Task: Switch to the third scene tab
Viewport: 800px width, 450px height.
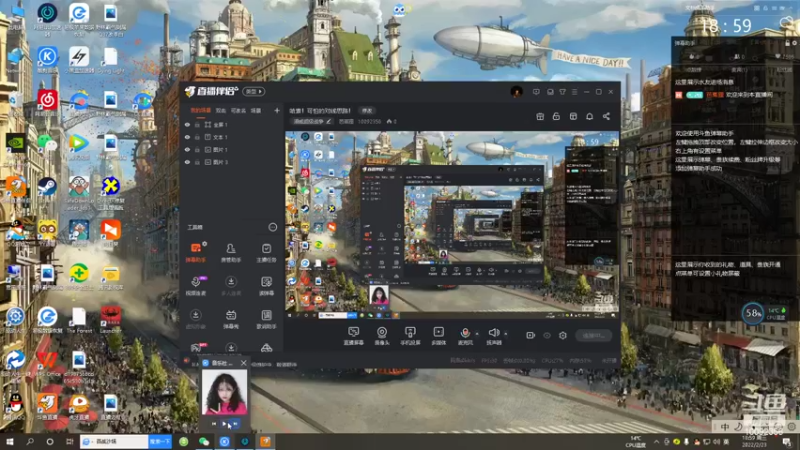Action: (x=238, y=110)
